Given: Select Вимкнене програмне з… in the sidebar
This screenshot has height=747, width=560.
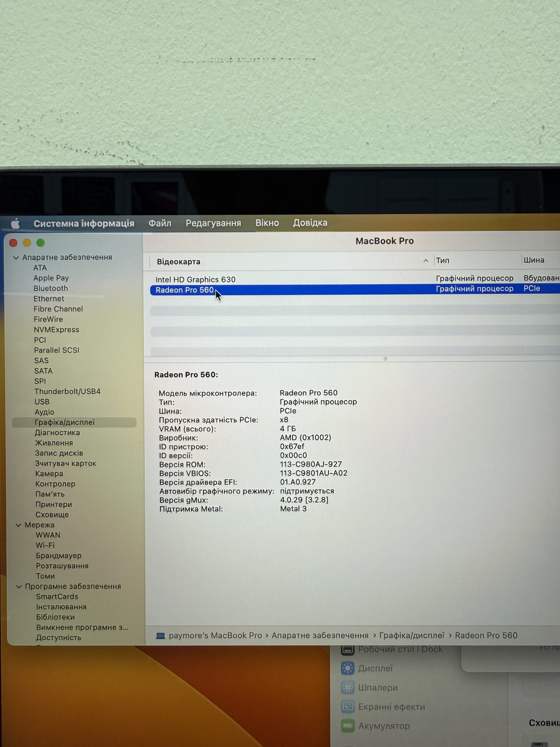Looking at the screenshot, I should tap(83, 627).
